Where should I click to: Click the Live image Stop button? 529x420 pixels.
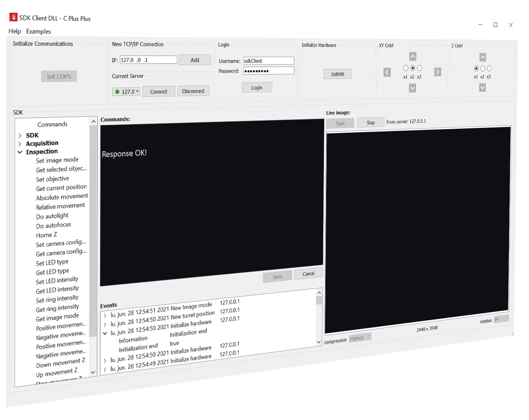coord(371,122)
